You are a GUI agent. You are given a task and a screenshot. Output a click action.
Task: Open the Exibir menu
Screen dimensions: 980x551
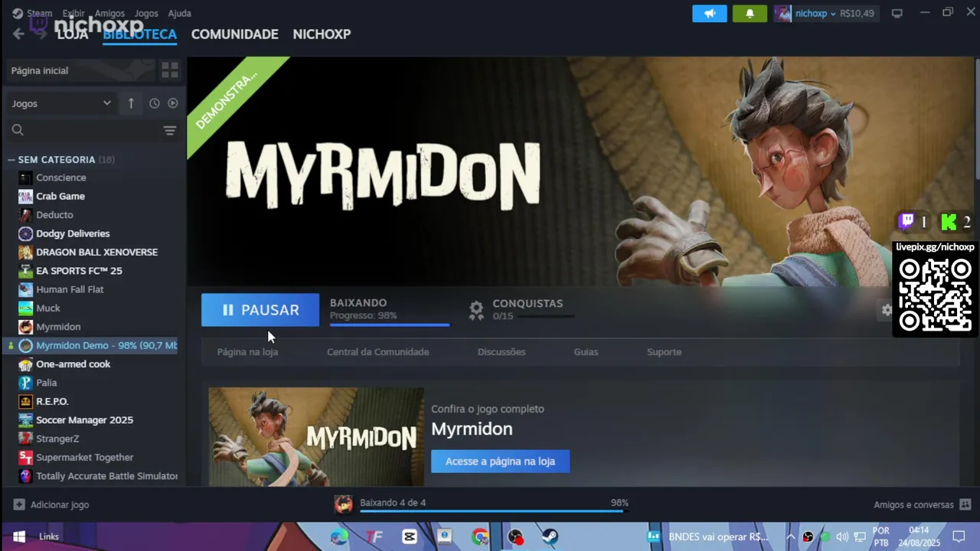pos(73,13)
